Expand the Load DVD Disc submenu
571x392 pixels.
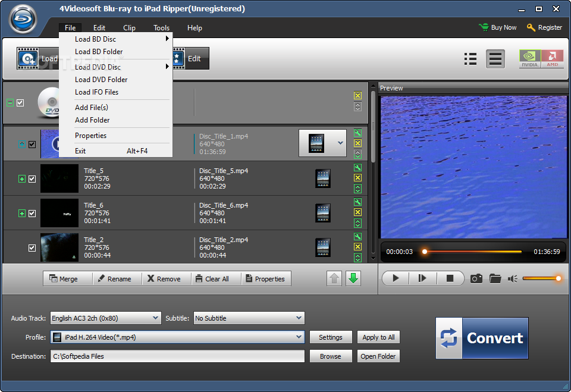coord(116,67)
